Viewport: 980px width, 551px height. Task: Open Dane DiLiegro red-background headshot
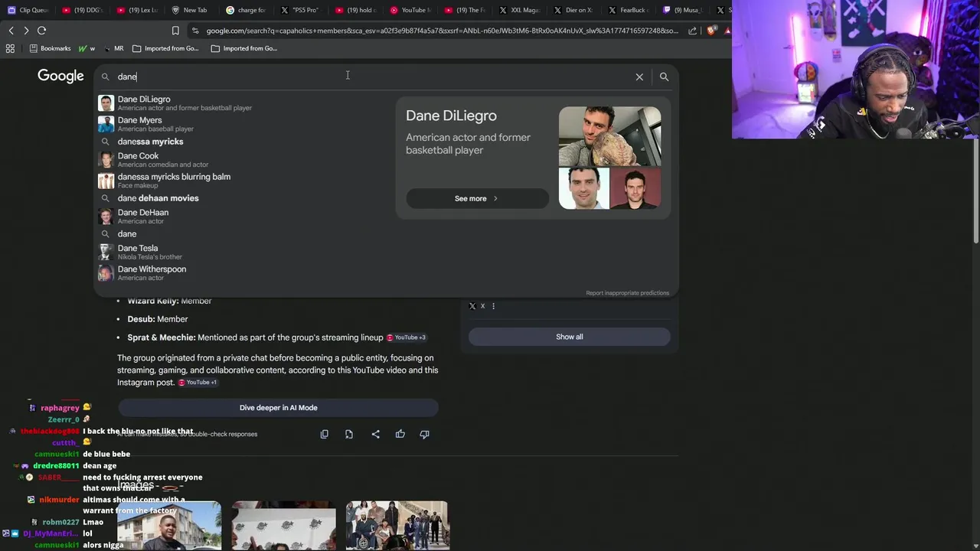[x=635, y=188]
